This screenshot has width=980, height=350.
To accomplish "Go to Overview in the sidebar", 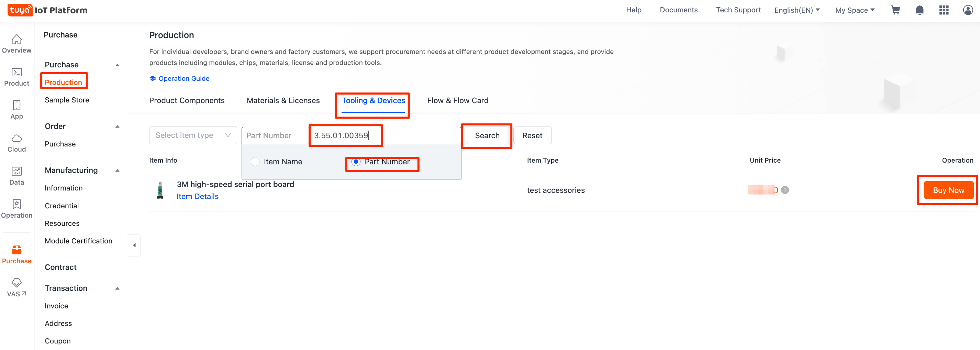I will point(17,44).
